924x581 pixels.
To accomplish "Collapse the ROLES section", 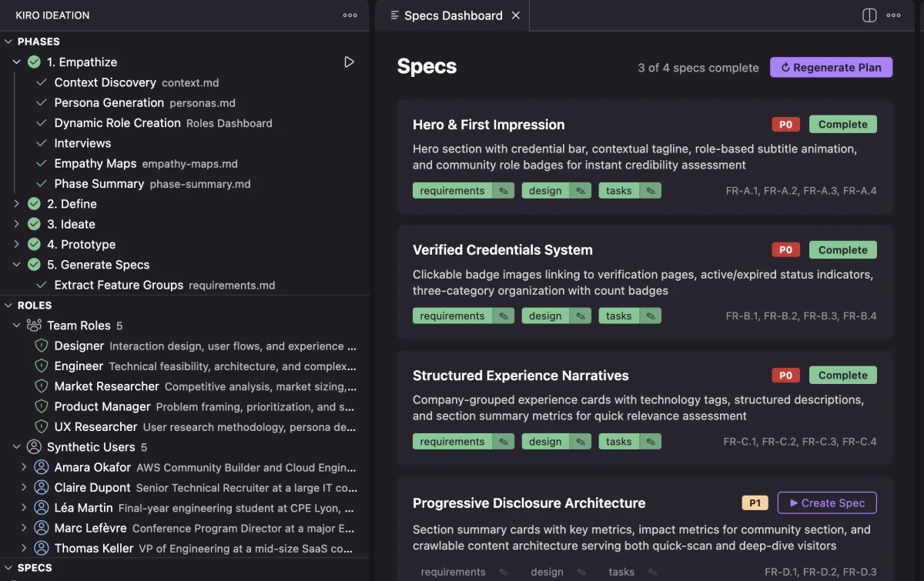I will [x=8, y=306].
